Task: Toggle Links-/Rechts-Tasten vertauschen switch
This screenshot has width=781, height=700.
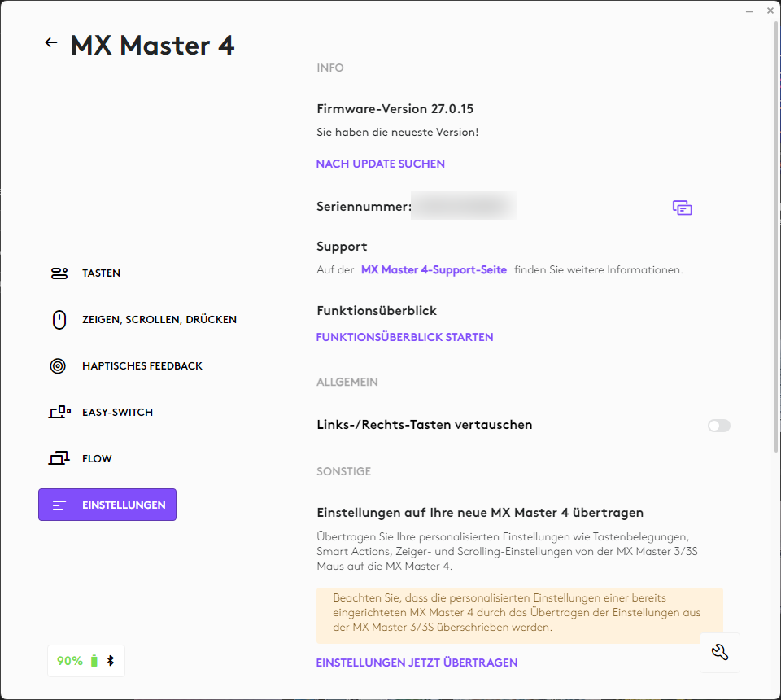Action: pyautogui.click(x=718, y=426)
